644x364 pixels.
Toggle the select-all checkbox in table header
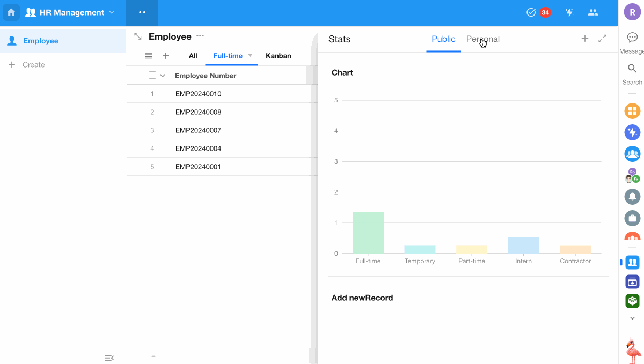(x=152, y=76)
